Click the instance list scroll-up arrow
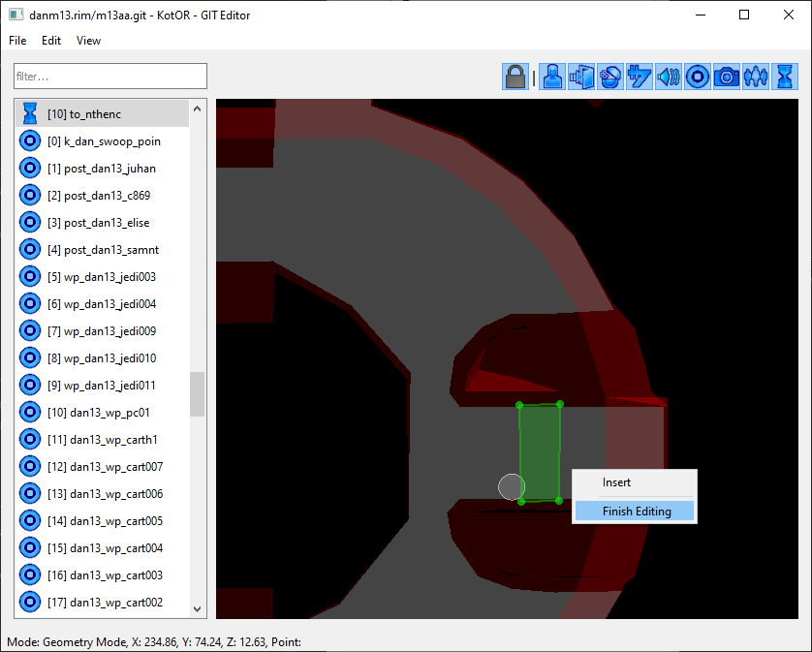The height and width of the screenshot is (652, 812). (x=197, y=109)
